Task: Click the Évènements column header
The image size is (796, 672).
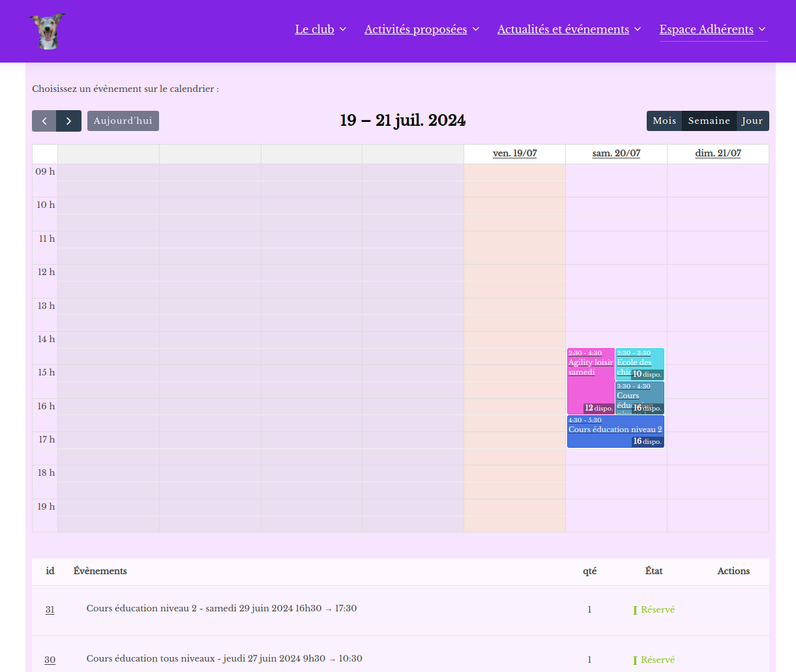Action: tap(100, 571)
